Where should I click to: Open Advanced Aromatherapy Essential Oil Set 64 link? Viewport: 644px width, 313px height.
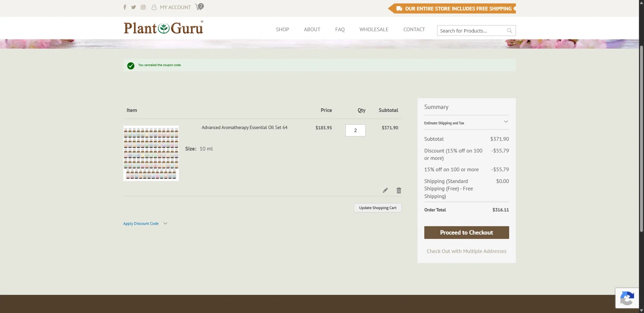(x=245, y=127)
